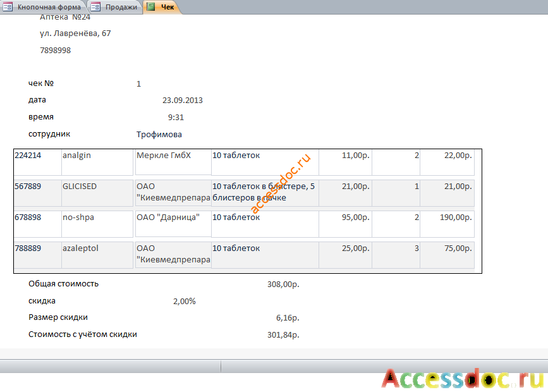Click the сотрудник label
This screenshot has height=392, width=548.
point(49,134)
